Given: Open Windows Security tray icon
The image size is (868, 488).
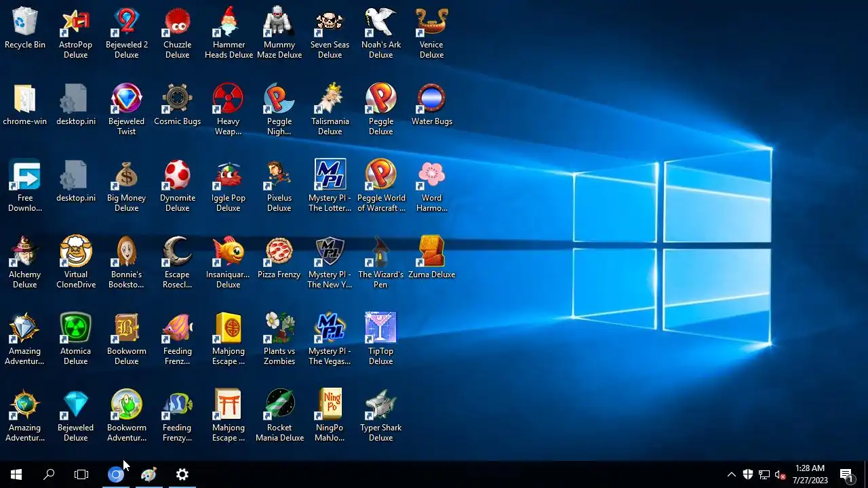Looking at the screenshot, I should (x=748, y=474).
